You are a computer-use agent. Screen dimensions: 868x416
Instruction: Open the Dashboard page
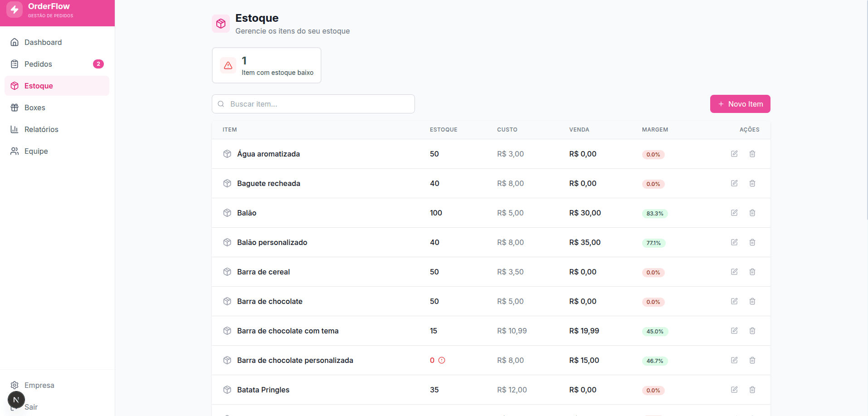point(43,42)
